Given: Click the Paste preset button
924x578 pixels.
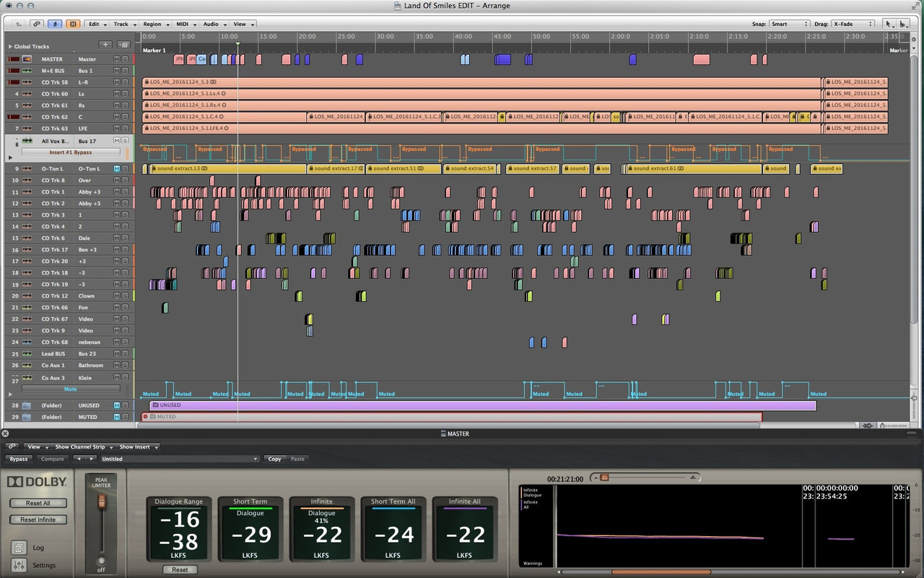Looking at the screenshot, I should 297,459.
